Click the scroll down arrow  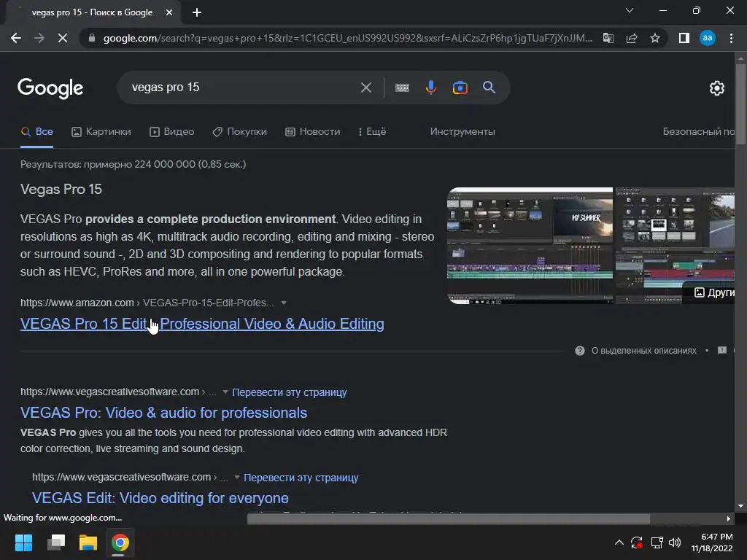[x=740, y=506]
